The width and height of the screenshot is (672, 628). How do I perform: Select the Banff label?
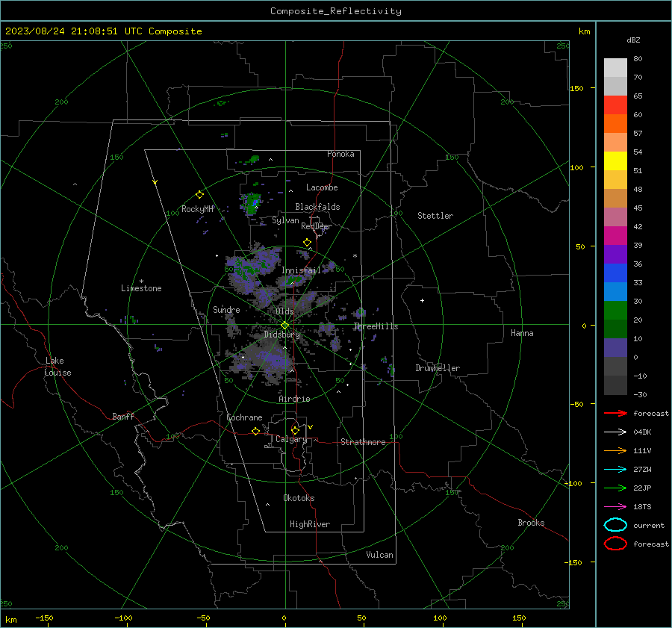(123, 416)
